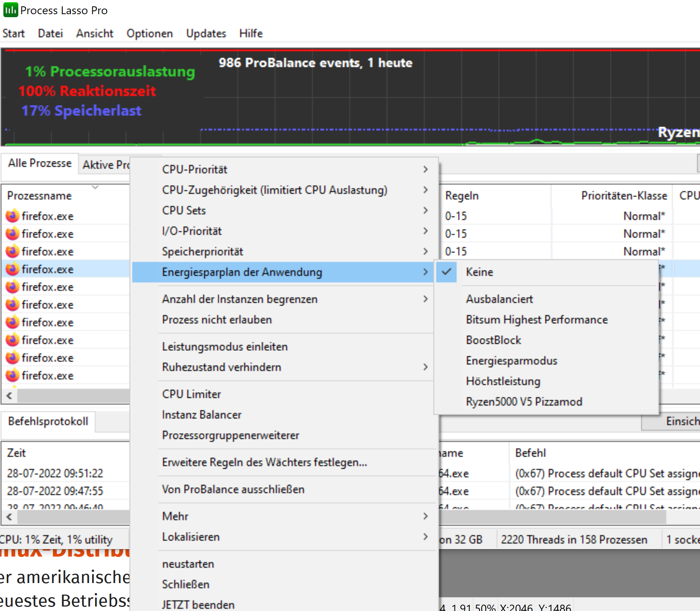Select the log entry at 28-07-2022 09:47:55
Screen dimensions: 700x611
tap(55, 491)
